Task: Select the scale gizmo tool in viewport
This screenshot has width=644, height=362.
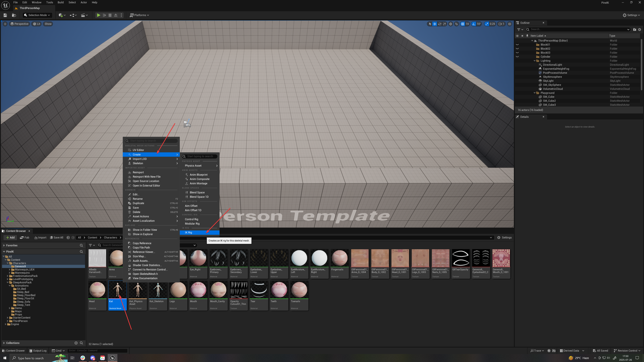Action: pos(444,24)
